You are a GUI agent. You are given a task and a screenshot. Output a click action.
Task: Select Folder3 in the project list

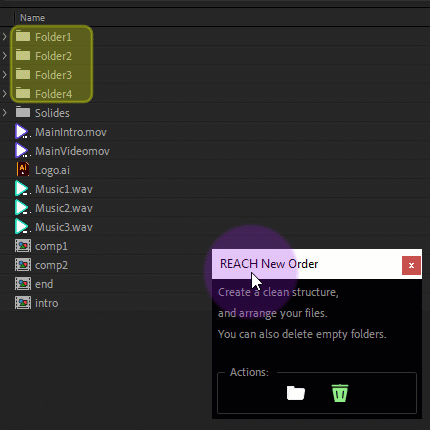53,75
